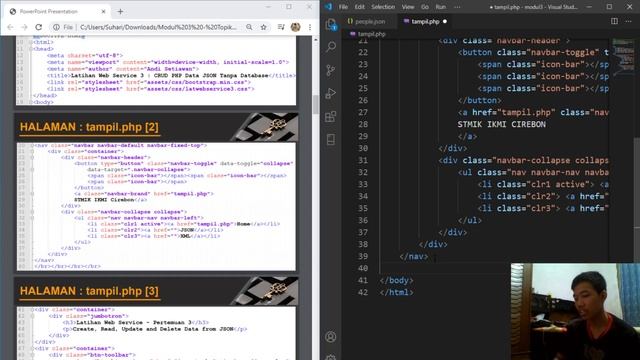Click the closing </nav> tag on line 39
Screen dimensions: 640x360
click(414, 256)
